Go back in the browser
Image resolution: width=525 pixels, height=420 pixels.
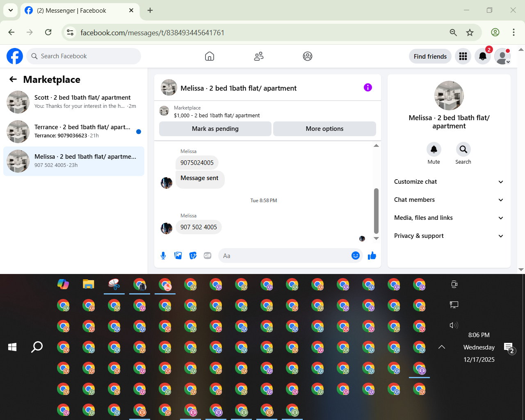pos(11,32)
